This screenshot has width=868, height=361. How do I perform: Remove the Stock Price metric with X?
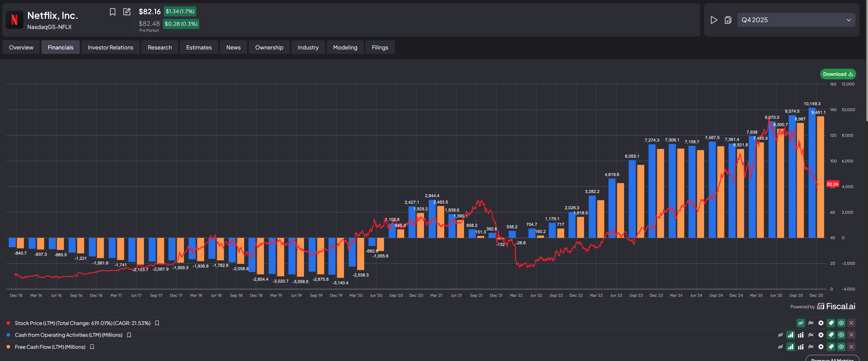click(851, 323)
